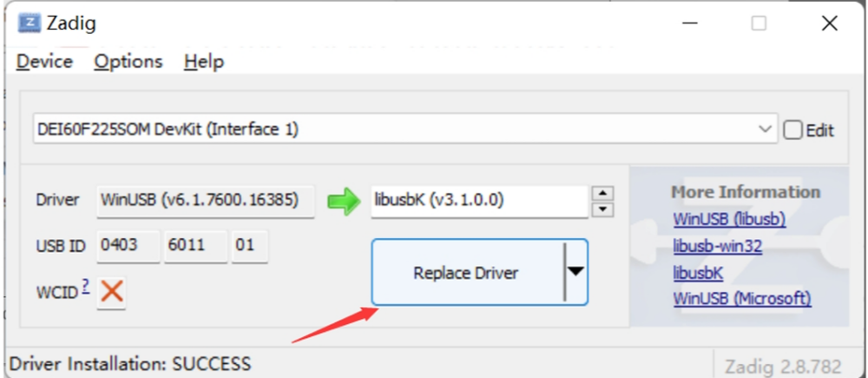Click the Driver label text

coord(57,201)
